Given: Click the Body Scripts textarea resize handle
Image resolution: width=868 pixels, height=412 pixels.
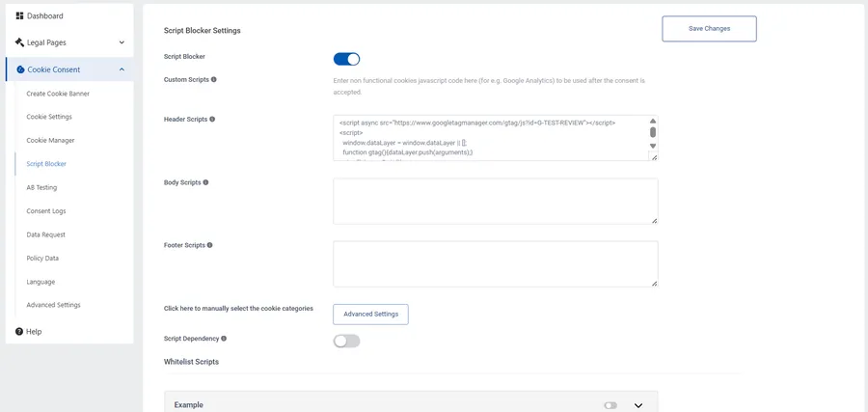Looking at the screenshot, I should 654,220.
